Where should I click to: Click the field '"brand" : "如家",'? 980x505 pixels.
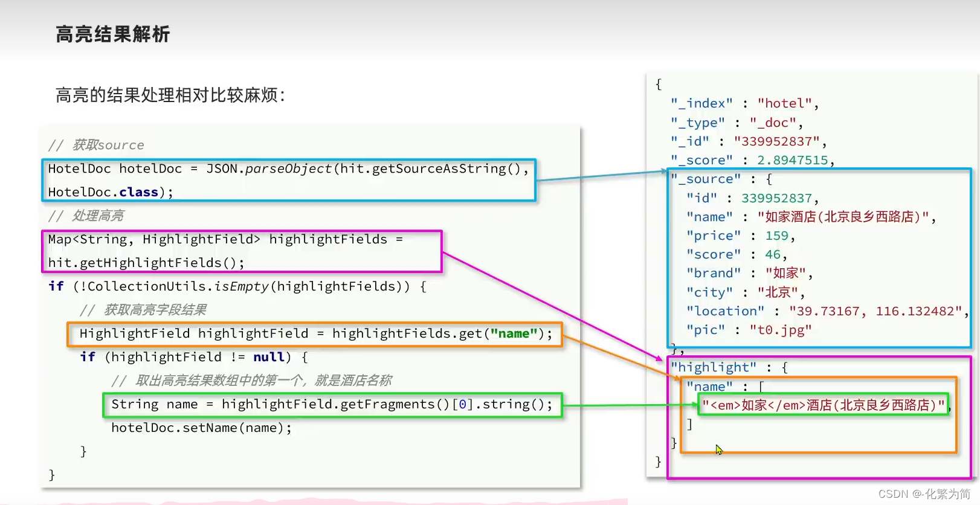coord(750,273)
